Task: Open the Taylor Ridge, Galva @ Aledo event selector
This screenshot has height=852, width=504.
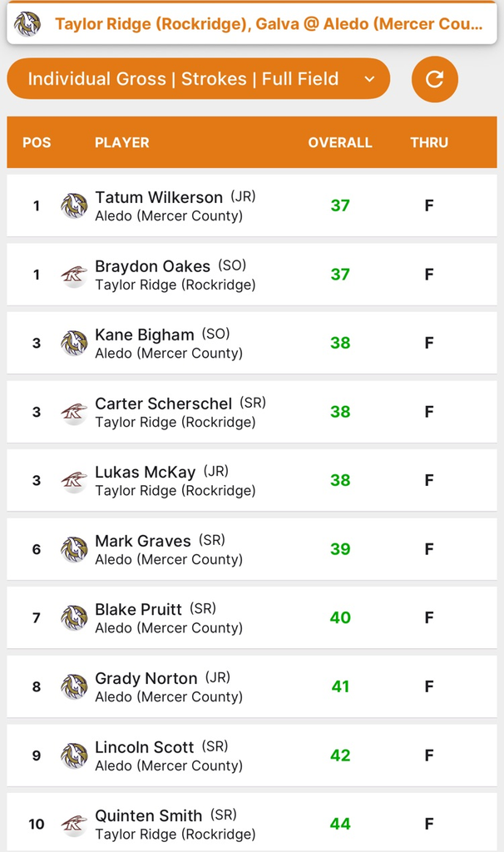Action: pos(268,24)
